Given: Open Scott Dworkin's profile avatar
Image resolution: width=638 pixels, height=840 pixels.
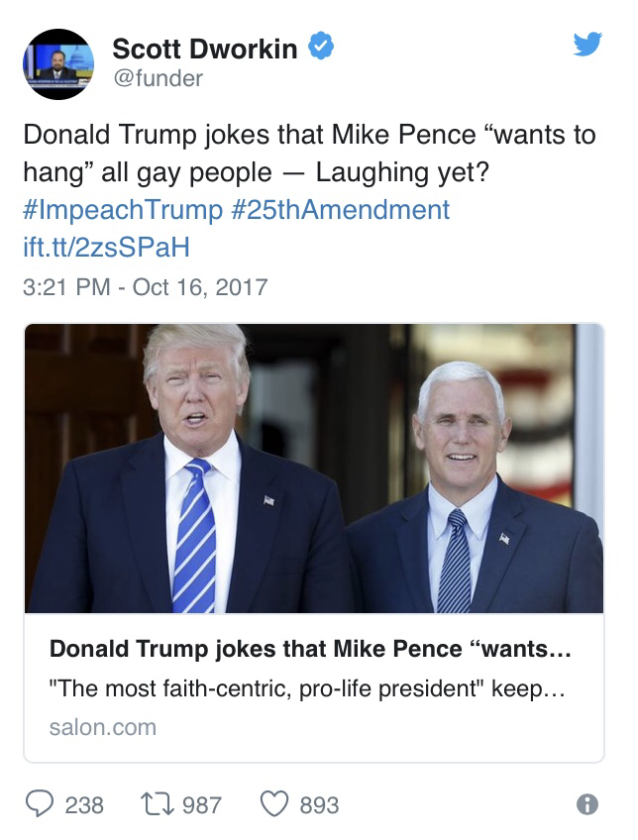Looking at the screenshot, I should (x=58, y=64).
